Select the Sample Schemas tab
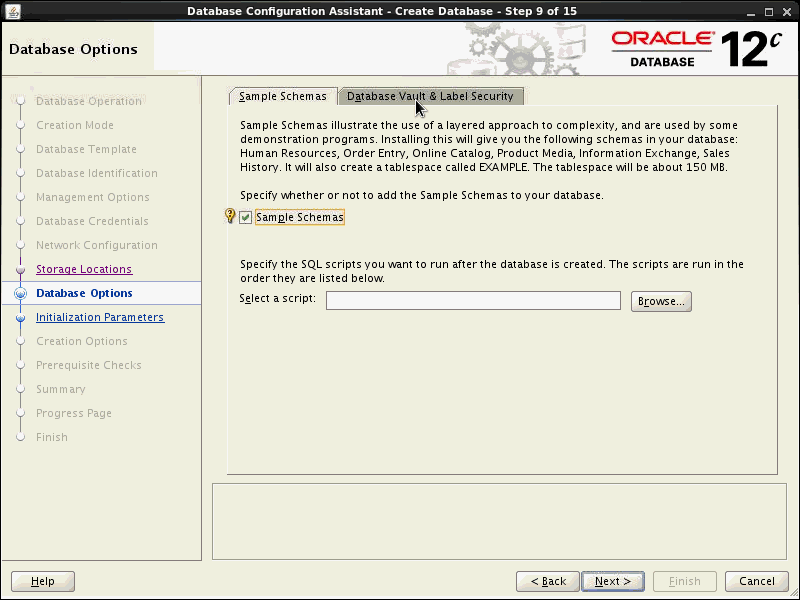Viewport: 800px width, 600px height. [283, 96]
